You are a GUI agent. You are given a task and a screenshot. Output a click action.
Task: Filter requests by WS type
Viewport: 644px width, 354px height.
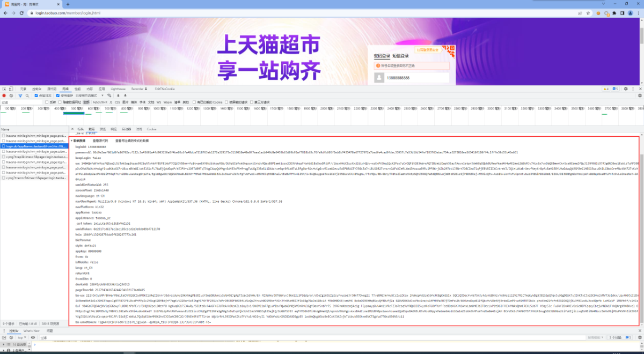(159, 102)
